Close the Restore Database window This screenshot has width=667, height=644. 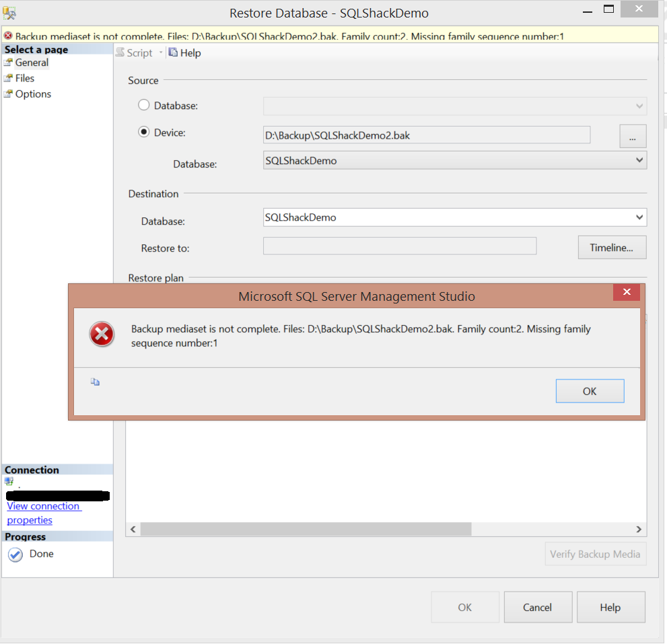[639, 9]
